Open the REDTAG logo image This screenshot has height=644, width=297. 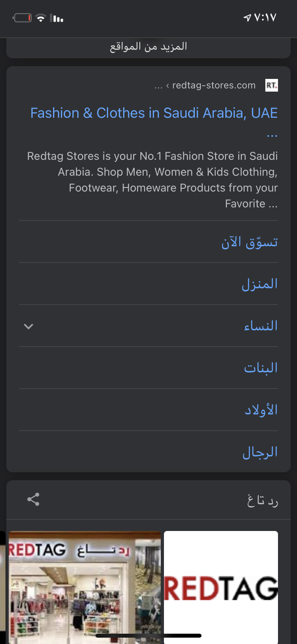point(221,587)
